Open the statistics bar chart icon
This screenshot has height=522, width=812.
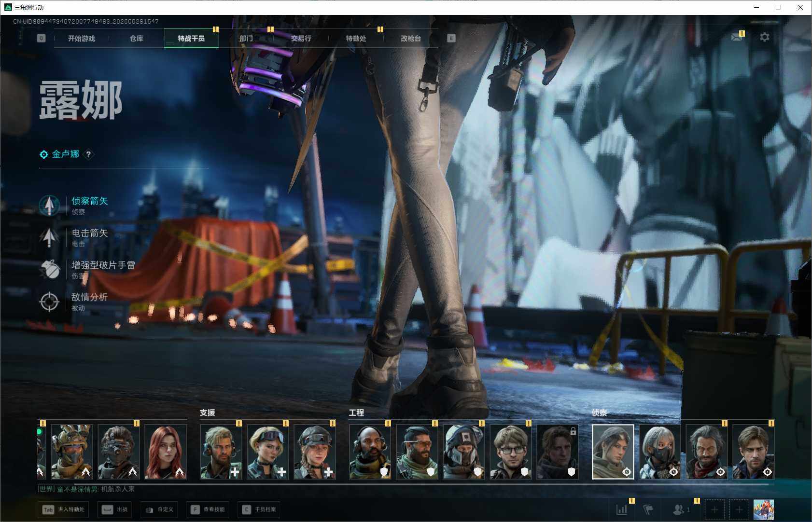pos(622,509)
